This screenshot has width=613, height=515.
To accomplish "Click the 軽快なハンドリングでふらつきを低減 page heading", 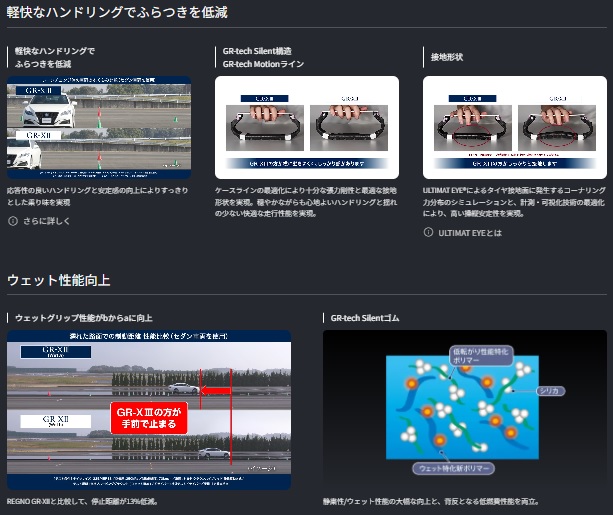I will click(x=117, y=12).
